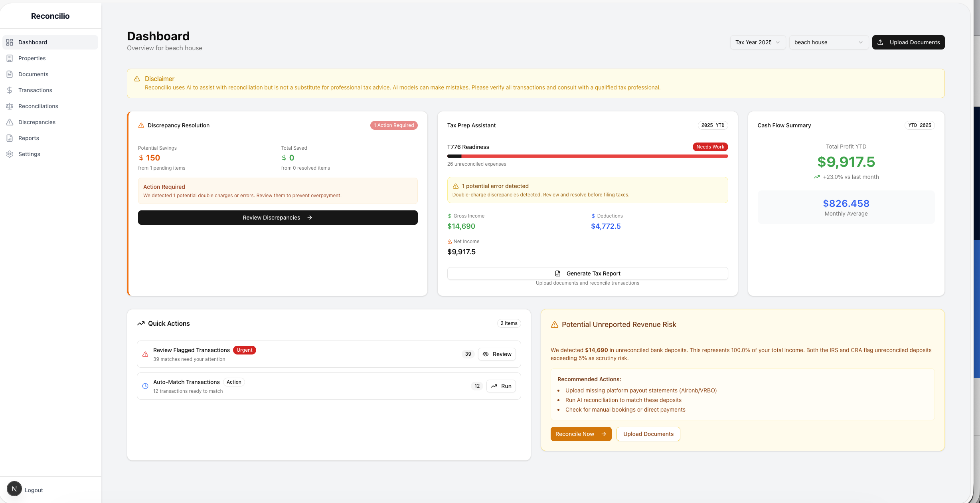Click Review for flagged transactions

[x=497, y=354]
